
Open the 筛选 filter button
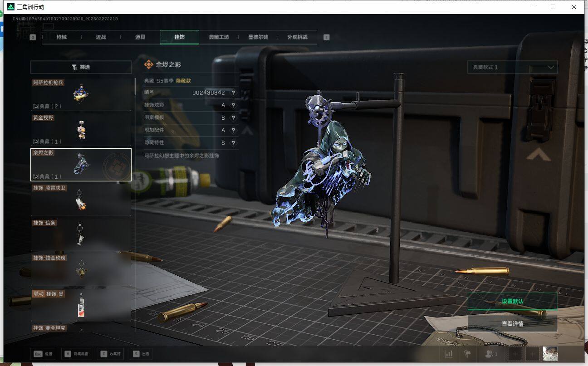pyautogui.click(x=81, y=67)
